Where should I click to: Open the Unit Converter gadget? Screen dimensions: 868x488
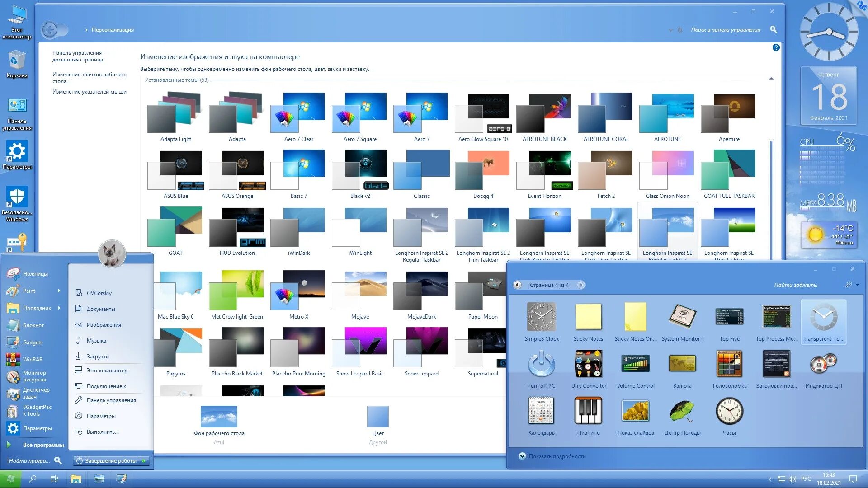pyautogui.click(x=588, y=364)
